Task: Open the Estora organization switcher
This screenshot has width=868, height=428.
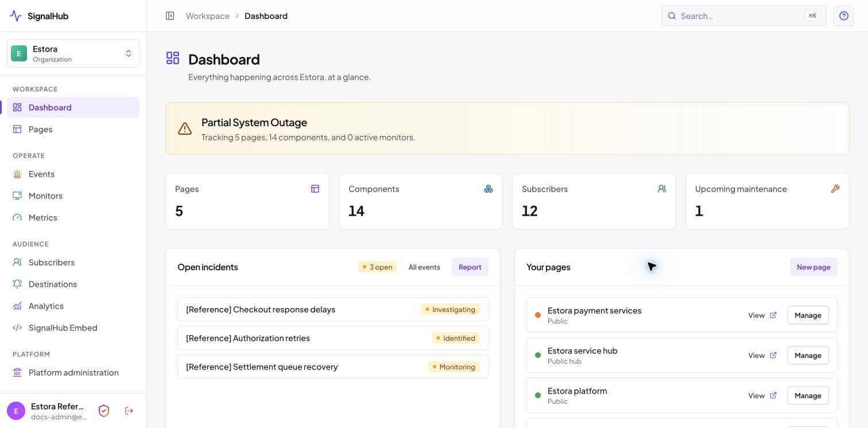Action: pyautogui.click(x=73, y=53)
